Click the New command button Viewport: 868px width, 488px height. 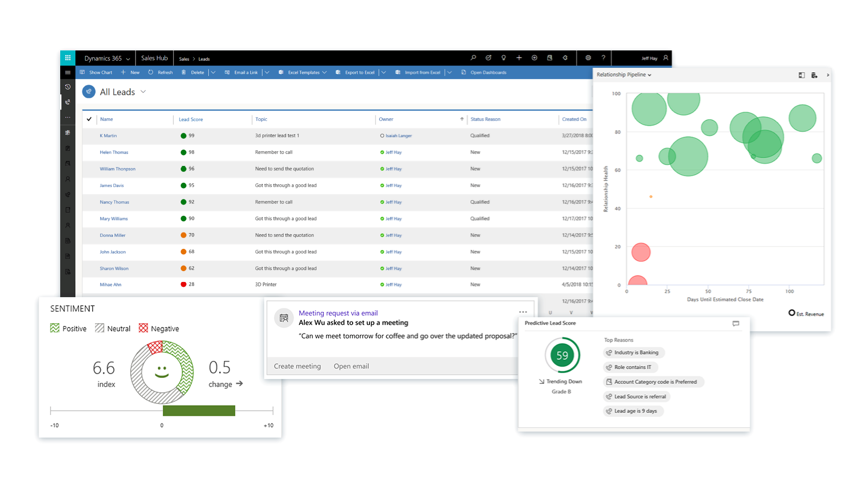130,73
